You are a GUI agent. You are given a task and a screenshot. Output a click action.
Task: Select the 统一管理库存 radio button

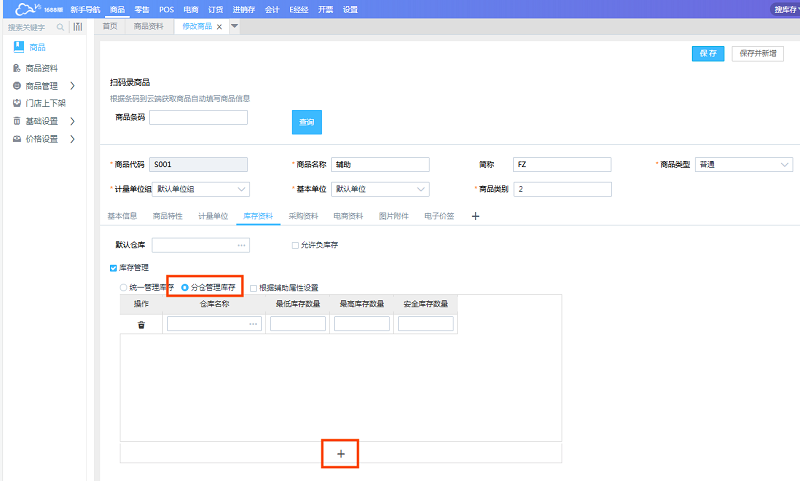tap(124, 288)
